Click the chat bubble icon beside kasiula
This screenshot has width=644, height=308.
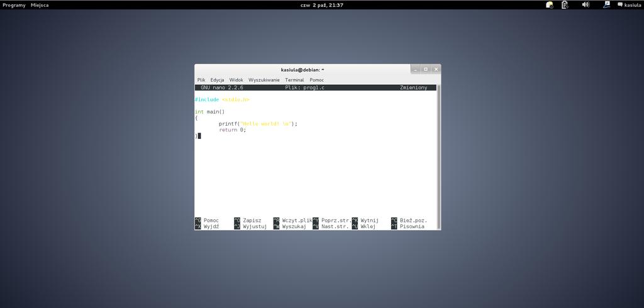click(x=620, y=5)
